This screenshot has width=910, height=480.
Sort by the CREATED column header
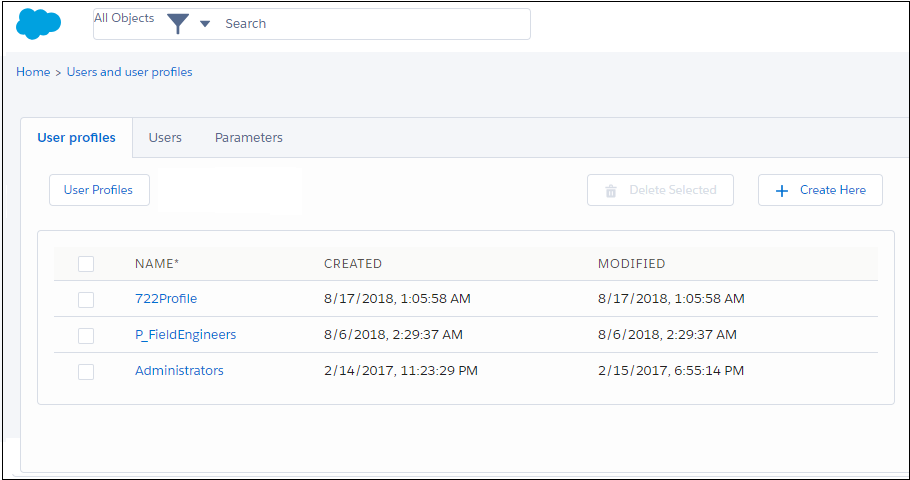click(353, 264)
